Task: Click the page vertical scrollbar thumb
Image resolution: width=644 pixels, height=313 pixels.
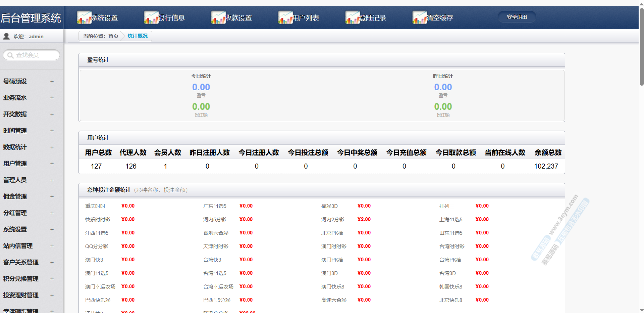Action: click(641, 47)
